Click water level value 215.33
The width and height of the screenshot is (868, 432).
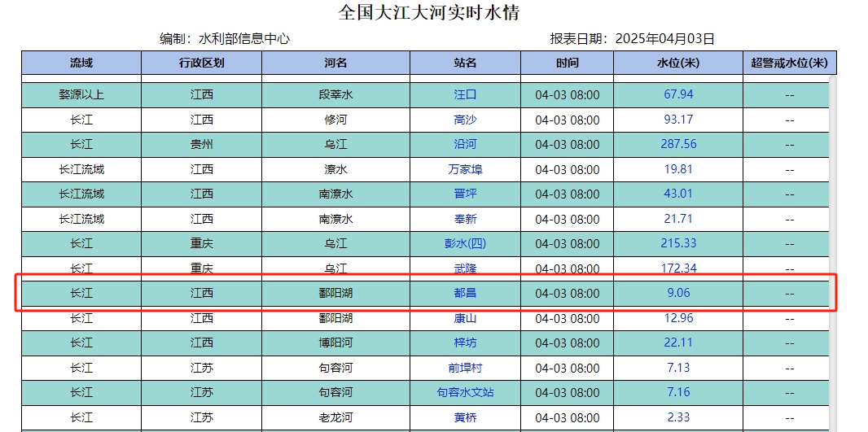click(x=678, y=242)
